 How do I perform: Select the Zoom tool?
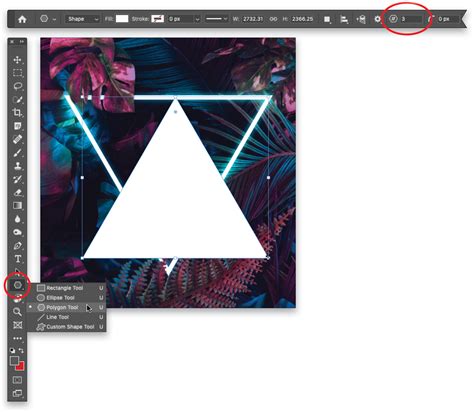click(x=17, y=312)
